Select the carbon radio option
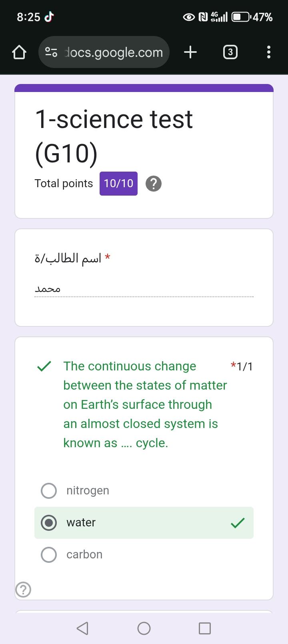Screen dimensions: 288x644 coord(49,554)
